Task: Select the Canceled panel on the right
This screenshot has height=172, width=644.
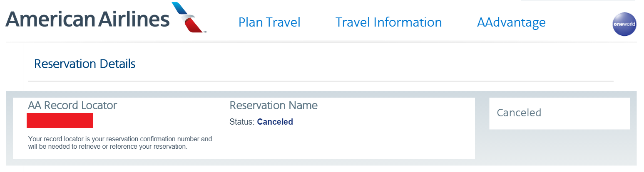Action: coord(559,113)
